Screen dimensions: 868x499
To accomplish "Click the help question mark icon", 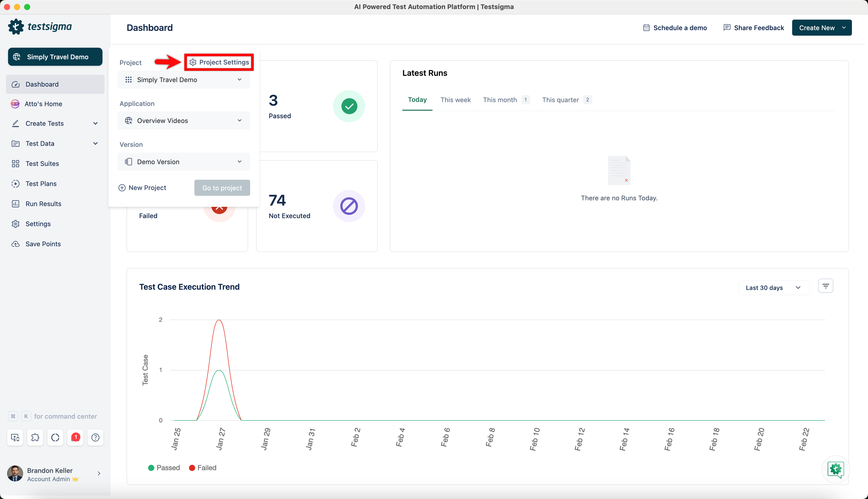I will coord(95,437).
